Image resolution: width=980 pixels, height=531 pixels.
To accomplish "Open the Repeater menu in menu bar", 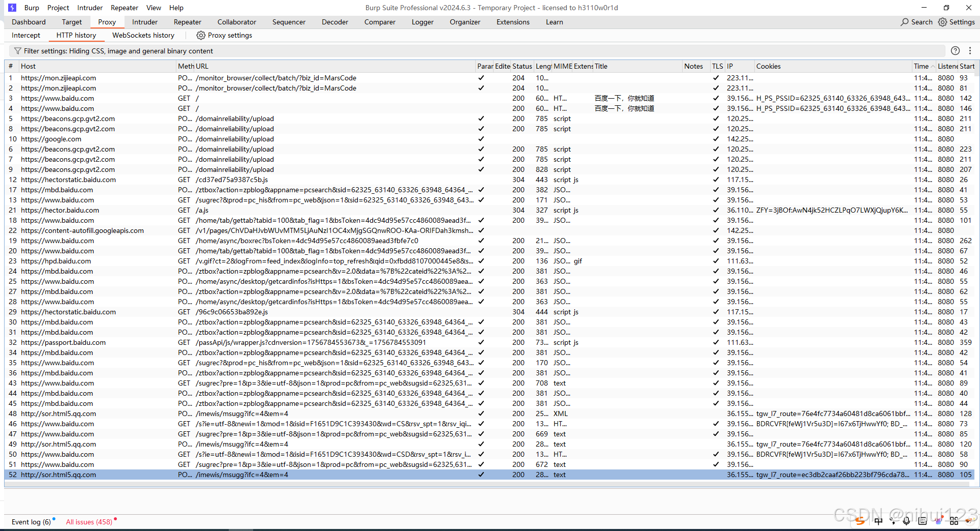I will 125,8.
